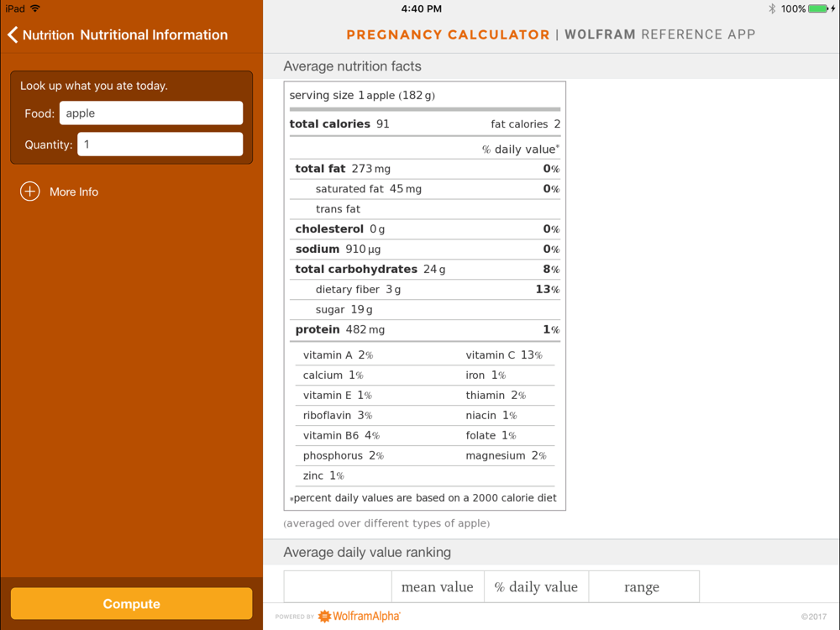Select the protein 482 mg row

point(425,329)
